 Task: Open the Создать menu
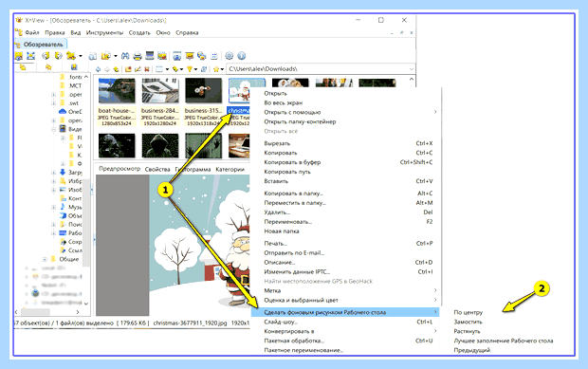tap(139, 33)
